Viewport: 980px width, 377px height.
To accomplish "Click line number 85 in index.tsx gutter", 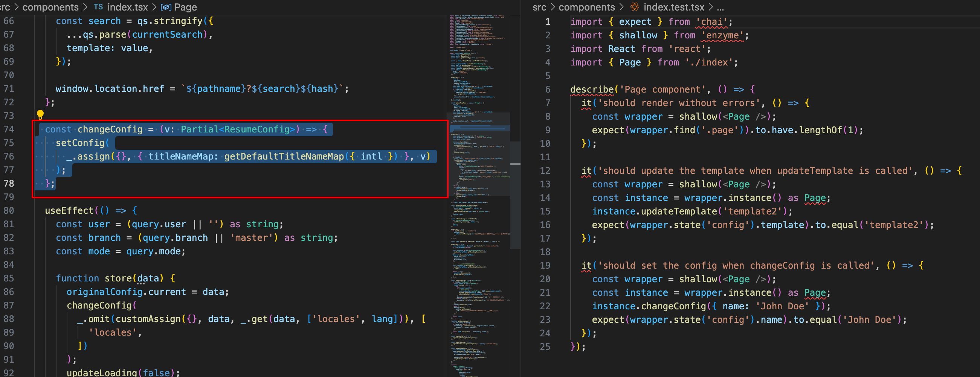I will click(x=9, y=278).
